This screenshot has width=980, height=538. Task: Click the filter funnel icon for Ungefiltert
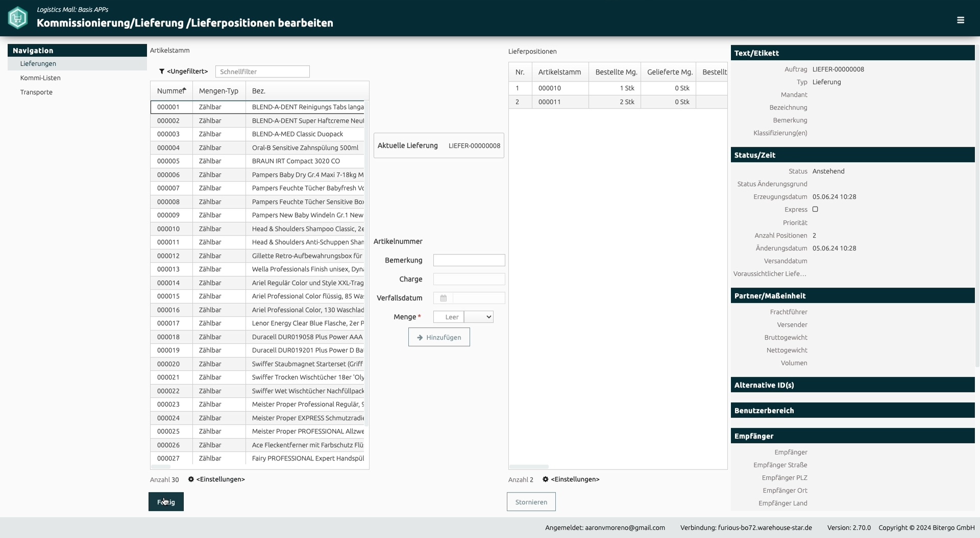162,71
